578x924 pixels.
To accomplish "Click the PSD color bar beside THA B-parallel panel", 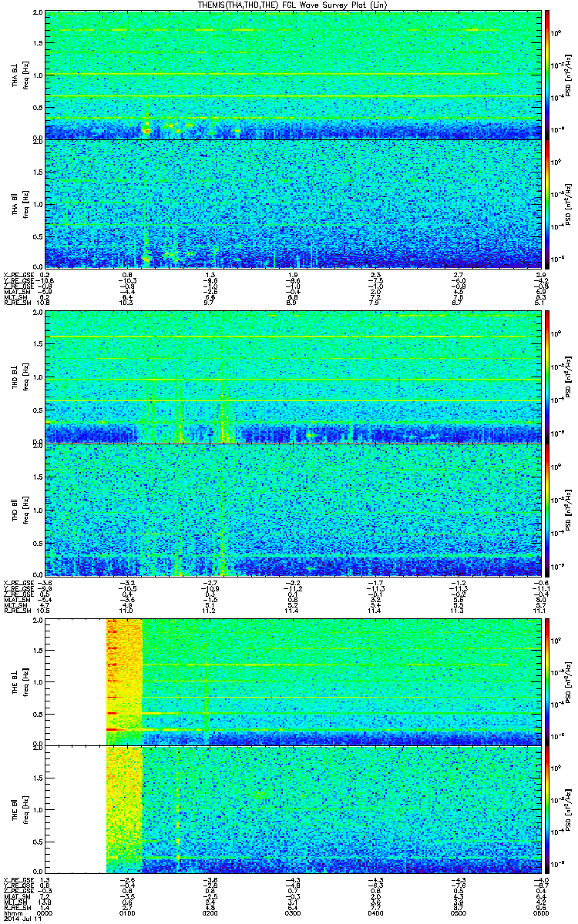I will (x=547, y=205).
